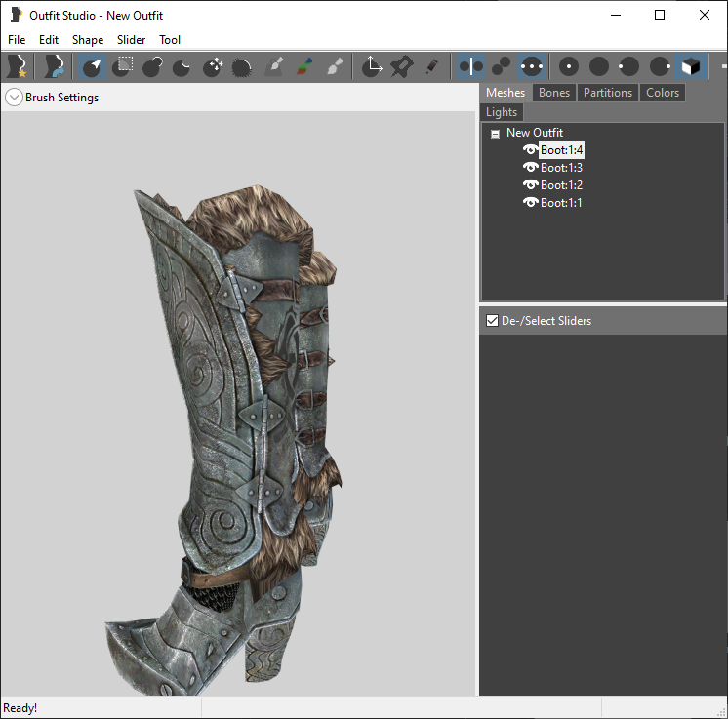Hide the Boot:1:2 mesh
This screenshot has width=728, height=719.
click(530, 184)
